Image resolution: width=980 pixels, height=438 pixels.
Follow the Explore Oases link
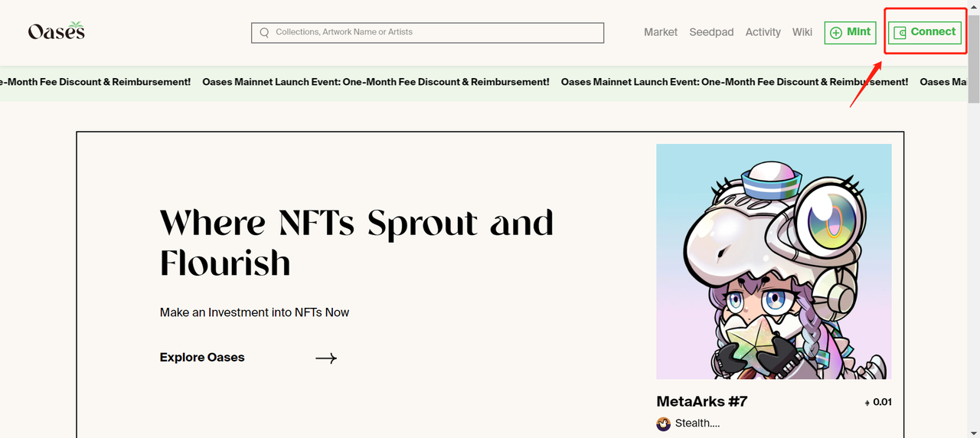202,358
